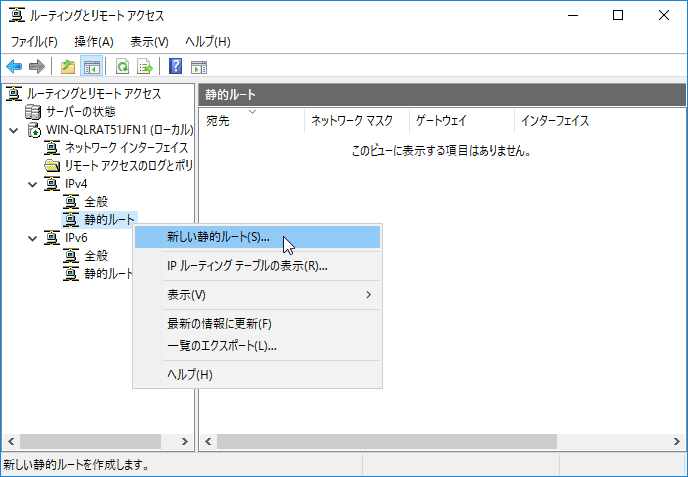This screenshot has height=477, width=688.
Task: Click the このビューに表示する項目はありません。 message
Action: coord(441,151)
